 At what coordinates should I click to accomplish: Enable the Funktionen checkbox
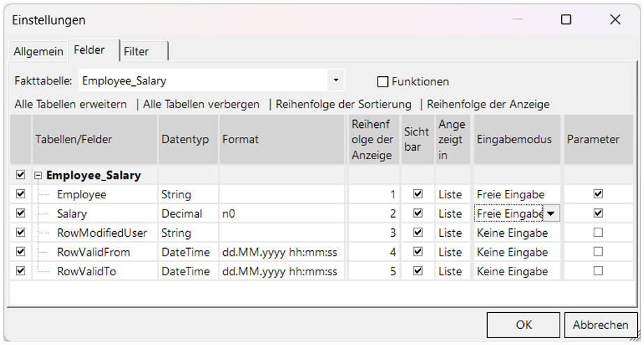point(382,82)
